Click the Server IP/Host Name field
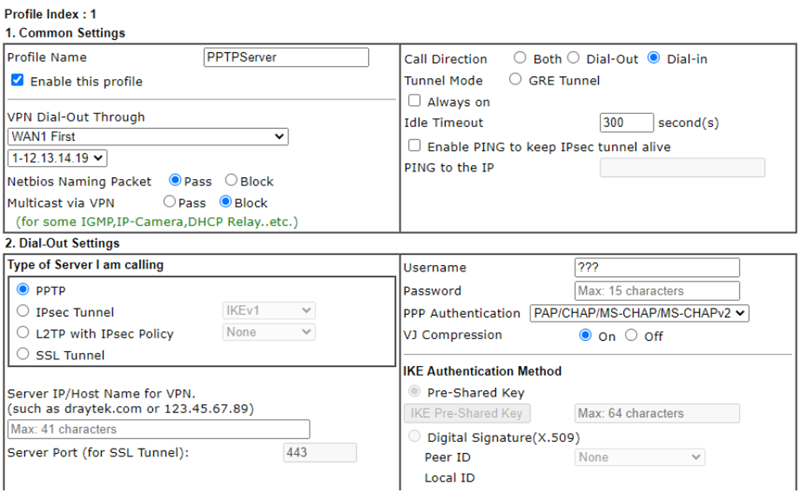 pyautogui.click(x=158, y=430)
